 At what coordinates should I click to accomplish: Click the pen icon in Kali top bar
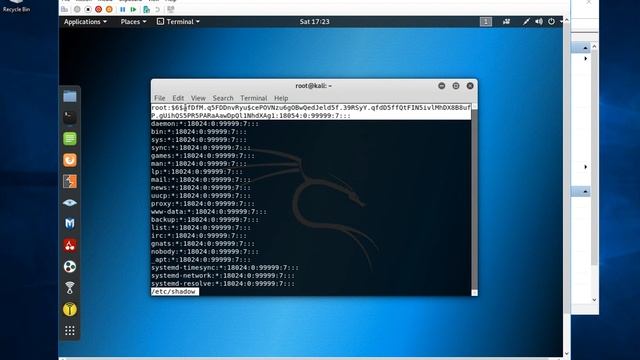tap(526, 22)
